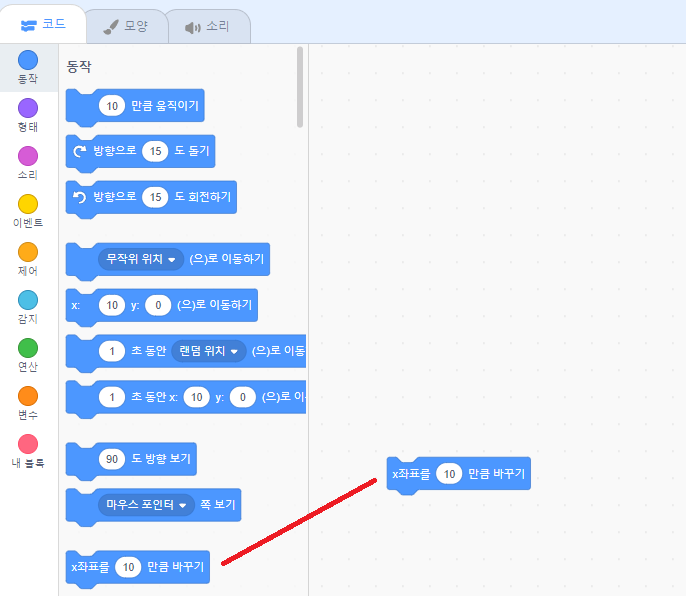Select the workspace x좌표를 만큼 바꾸기 block

pos(458,475)
